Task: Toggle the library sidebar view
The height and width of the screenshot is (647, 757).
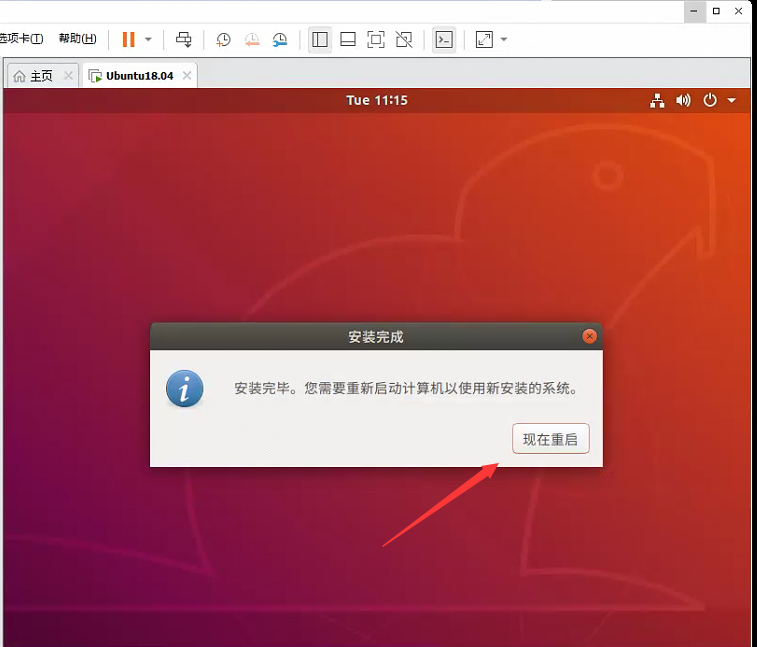Action: [x=320, y=40]
